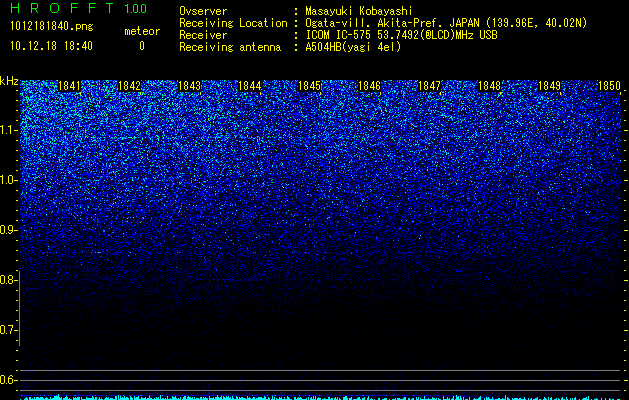This screenshot has width=629, height=400.
Task: Click the 1849 time marker
Action: pyautogui.click(x=549, y=86)
